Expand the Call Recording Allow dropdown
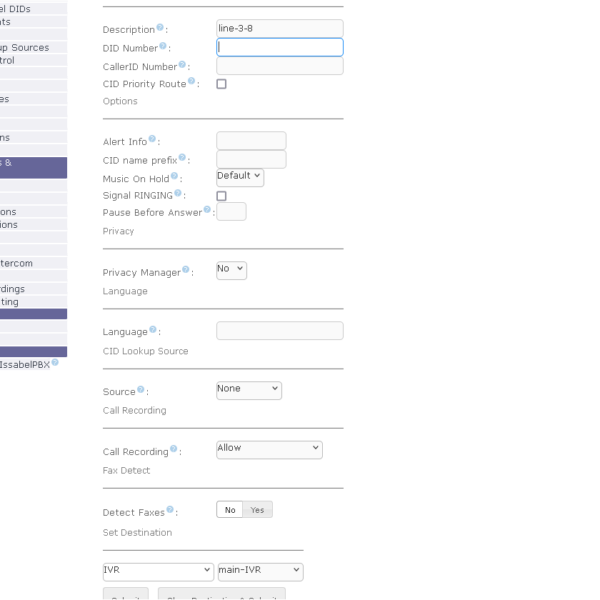Screen dimensions: 600x600 [269, 449]
